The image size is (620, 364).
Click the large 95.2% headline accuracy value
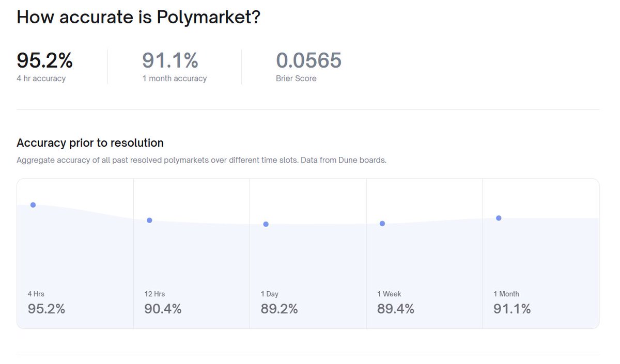45,60
